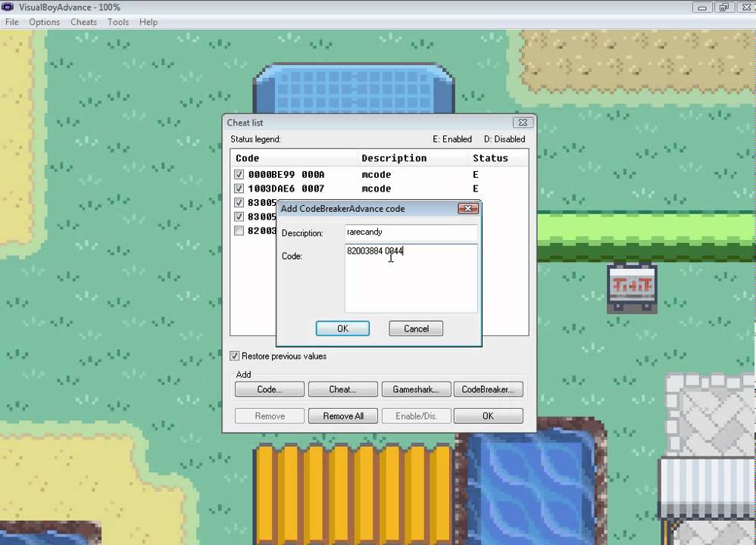Minimize the VisualBoyAdvance window

tap(702, 8)
